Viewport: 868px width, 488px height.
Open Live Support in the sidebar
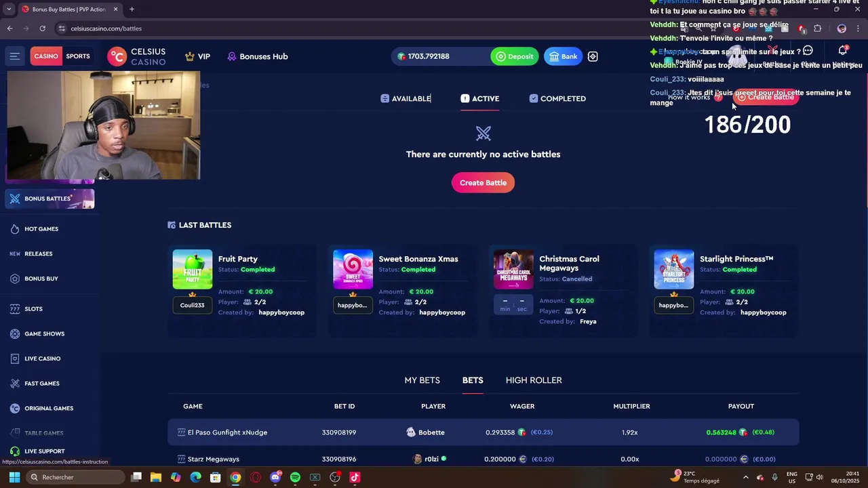(x=45, y=451)
